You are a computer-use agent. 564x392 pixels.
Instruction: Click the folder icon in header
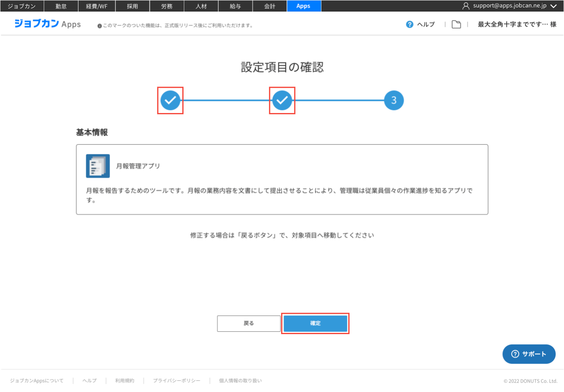456,25
